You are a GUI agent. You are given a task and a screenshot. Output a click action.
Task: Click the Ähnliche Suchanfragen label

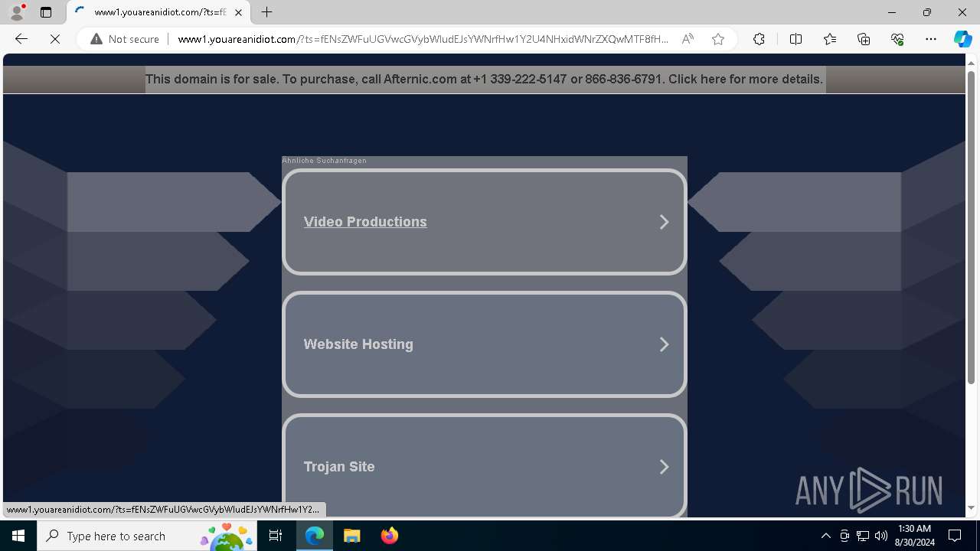[325, 161]
